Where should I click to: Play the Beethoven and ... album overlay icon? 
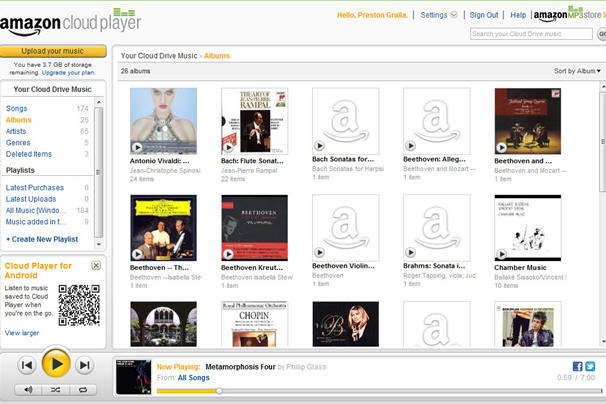pyautogui.click(x=501, y=147)
